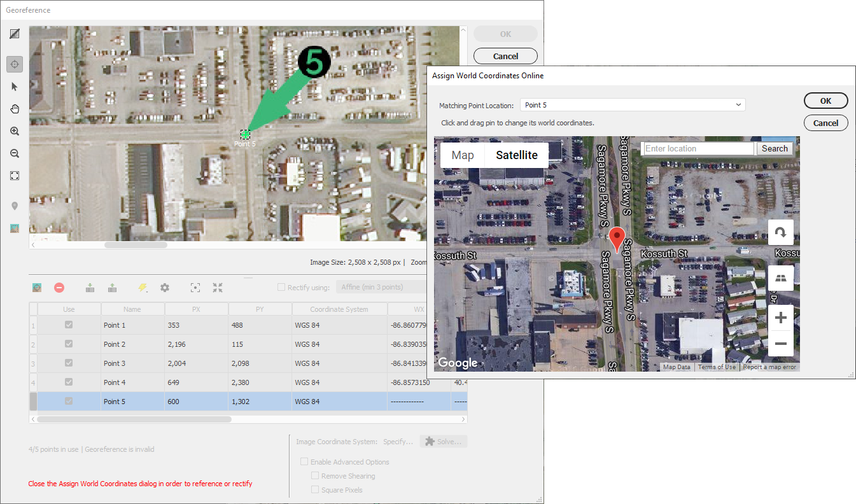Click the map Search button
This screenshot has width=856, height=504.
[x=775, y=148]
